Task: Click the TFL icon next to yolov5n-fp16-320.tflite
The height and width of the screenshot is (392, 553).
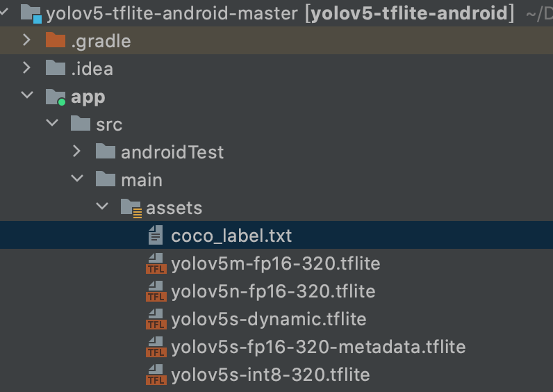Action: pos(156,292)
